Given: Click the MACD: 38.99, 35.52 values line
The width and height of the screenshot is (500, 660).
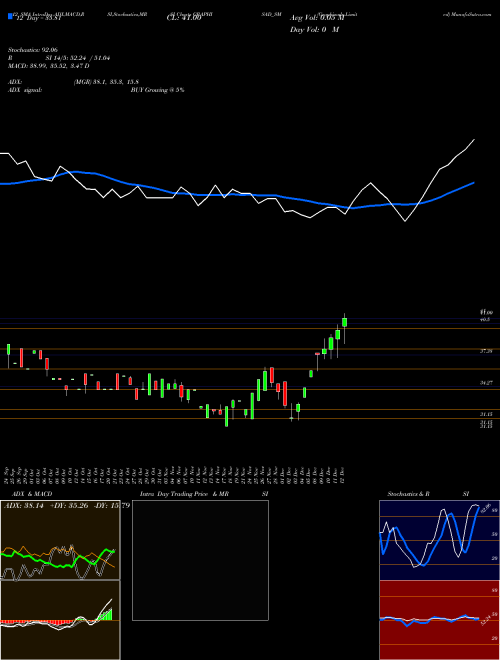Looking at the screenshot, I should (x=48, y=66).
